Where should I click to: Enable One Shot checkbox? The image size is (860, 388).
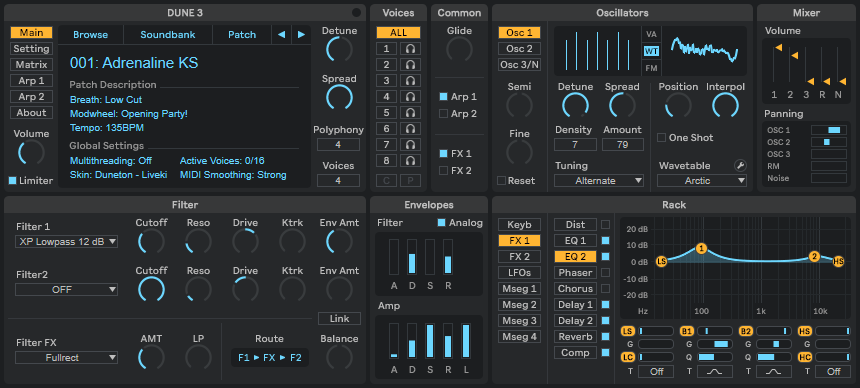click(x=661, y=138)
